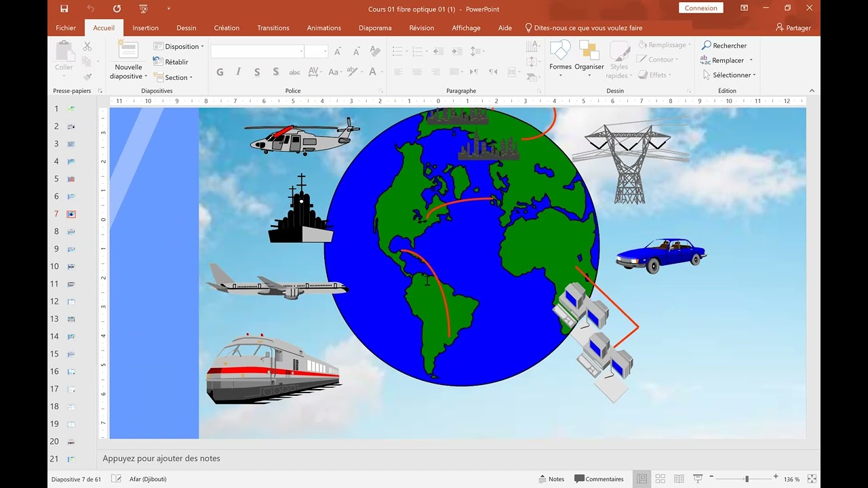Switch to the Révision tab
Viewport: 868px width, 488px height.
point(421,28)
